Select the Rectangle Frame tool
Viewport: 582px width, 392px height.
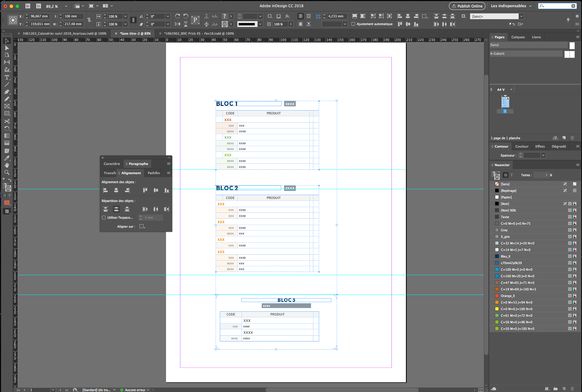coord(7,106)
